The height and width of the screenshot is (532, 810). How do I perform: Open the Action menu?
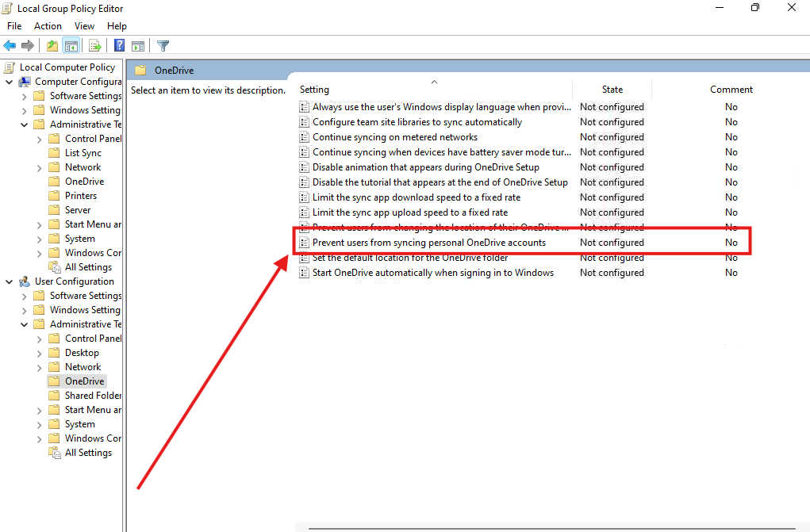point(48,26)
